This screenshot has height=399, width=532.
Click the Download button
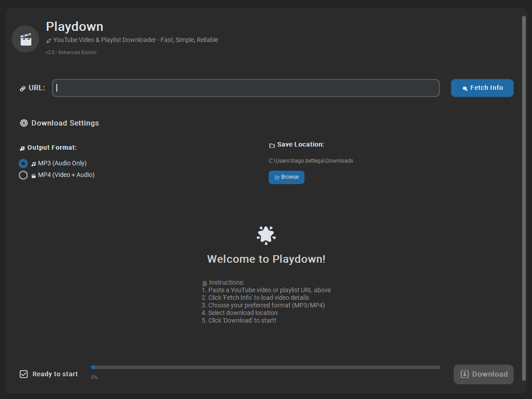[x=484, y=374]
